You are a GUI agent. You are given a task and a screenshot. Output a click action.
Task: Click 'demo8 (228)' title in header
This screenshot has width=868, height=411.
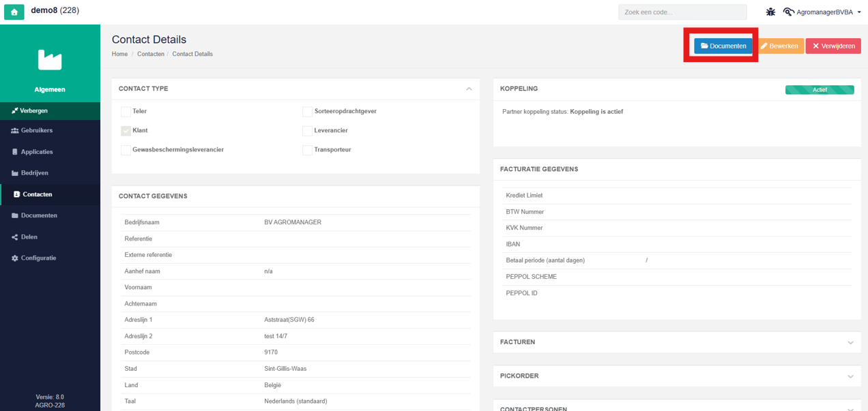tap(55, 10)
